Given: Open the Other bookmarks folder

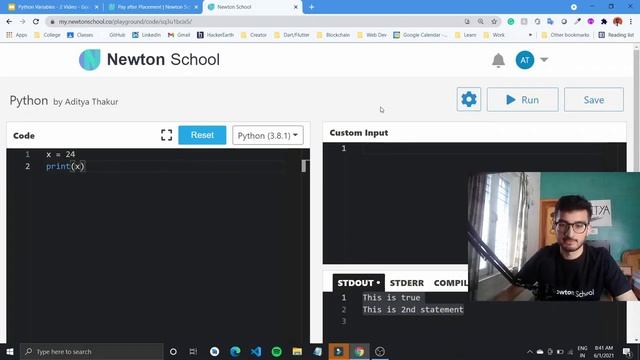Looking at the screenshot, I should click(x=565, y=35).
